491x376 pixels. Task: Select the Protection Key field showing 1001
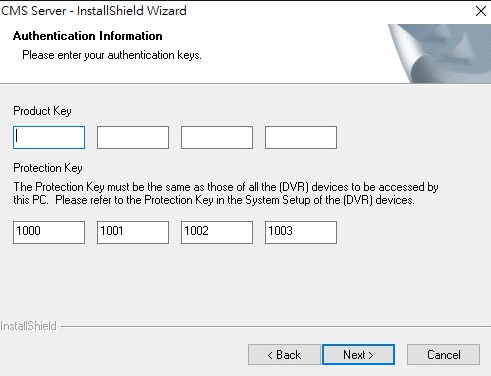tap(133, 232)
